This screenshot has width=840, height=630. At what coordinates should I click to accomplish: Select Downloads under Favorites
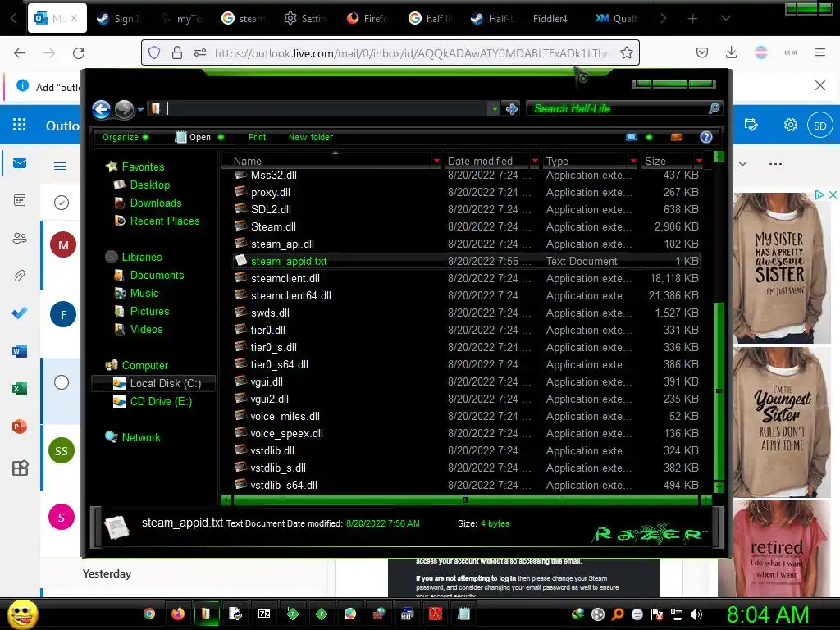156,203
